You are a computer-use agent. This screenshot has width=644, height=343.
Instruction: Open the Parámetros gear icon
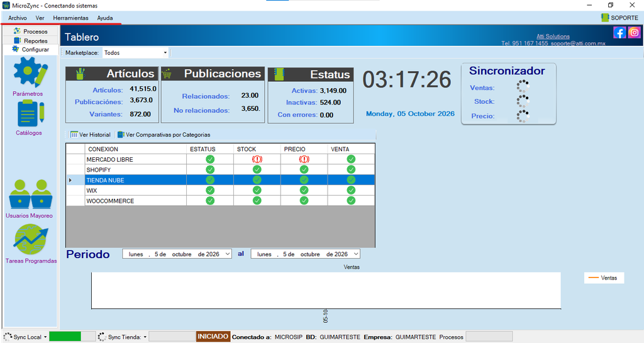point(30,72)
